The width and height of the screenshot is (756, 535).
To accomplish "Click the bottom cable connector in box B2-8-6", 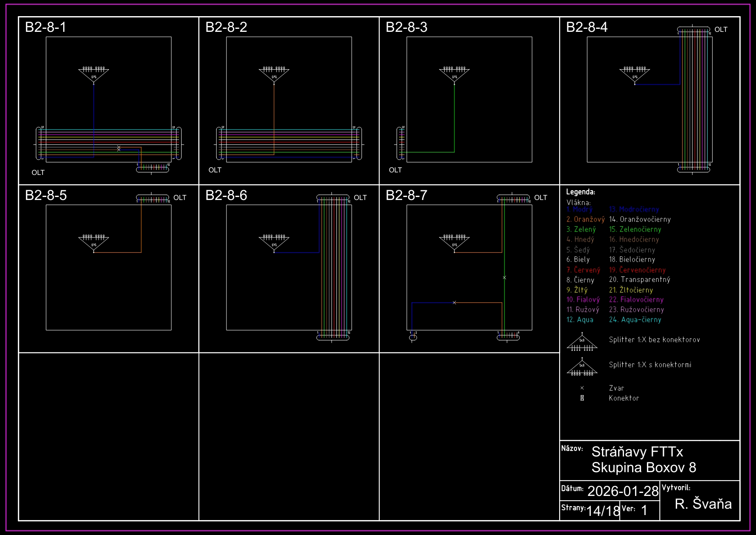I will (333, 338).
